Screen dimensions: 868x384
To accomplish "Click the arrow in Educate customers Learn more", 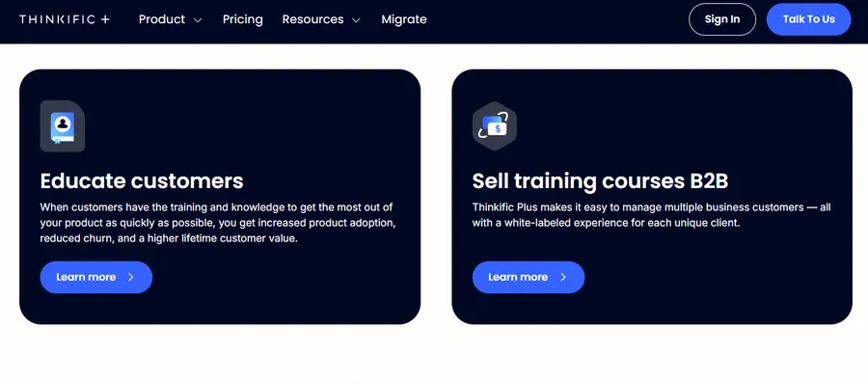I will tap(131, 277).
